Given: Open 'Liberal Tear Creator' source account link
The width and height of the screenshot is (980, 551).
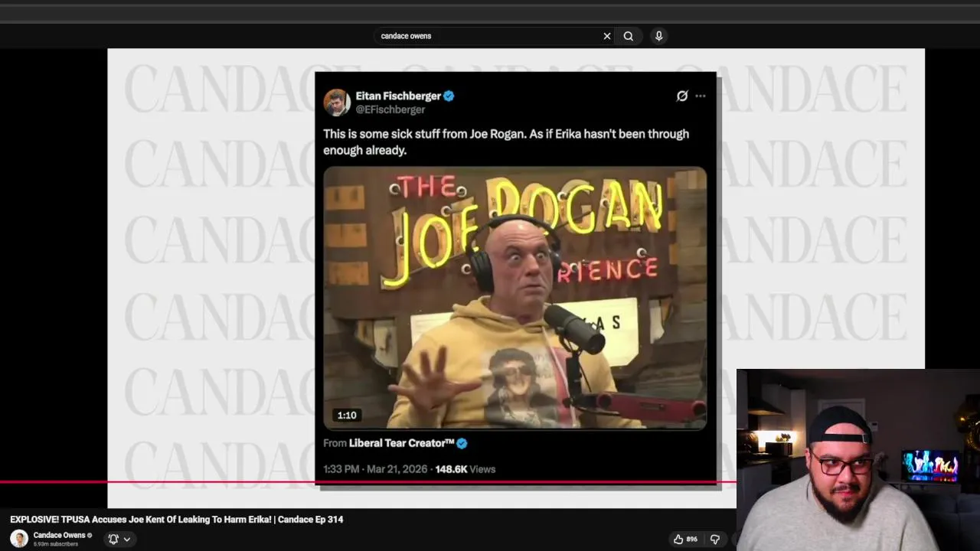Looking at the screenshot, I should tap(401, 443).
